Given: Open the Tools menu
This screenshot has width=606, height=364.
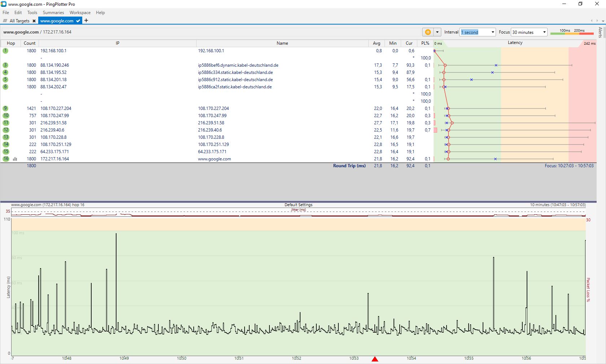Looking at the screenshot, I should point(32,13).
